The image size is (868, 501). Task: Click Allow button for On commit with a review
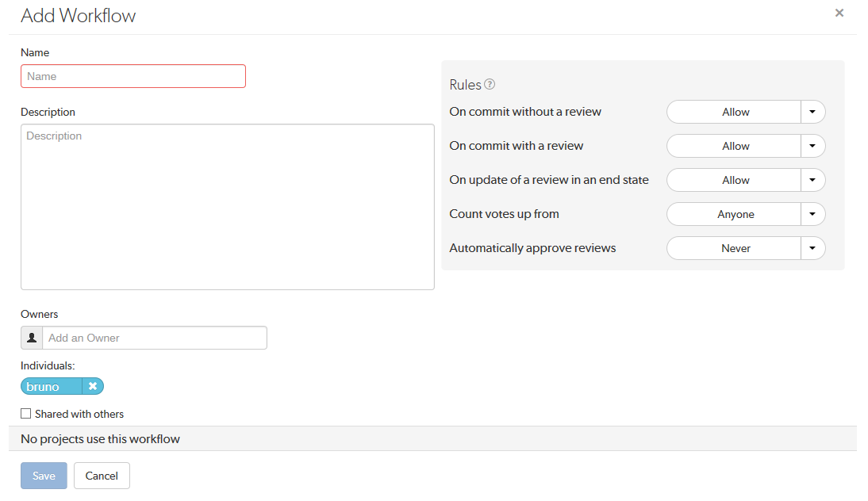point(734,146)
